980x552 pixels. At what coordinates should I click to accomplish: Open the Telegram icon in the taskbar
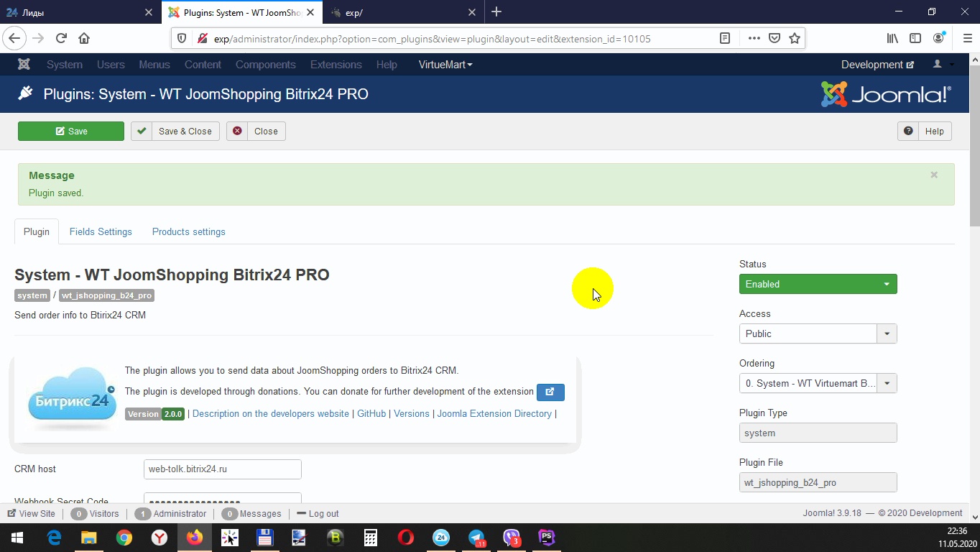click(476, 538)
